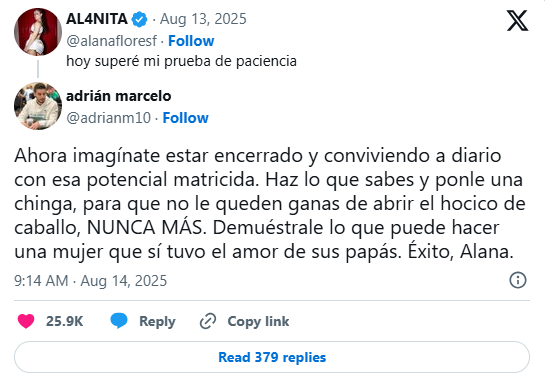This screenshot has height=378, width=545.
Task: Click the Reply label
Action: [x=157, y=322]
